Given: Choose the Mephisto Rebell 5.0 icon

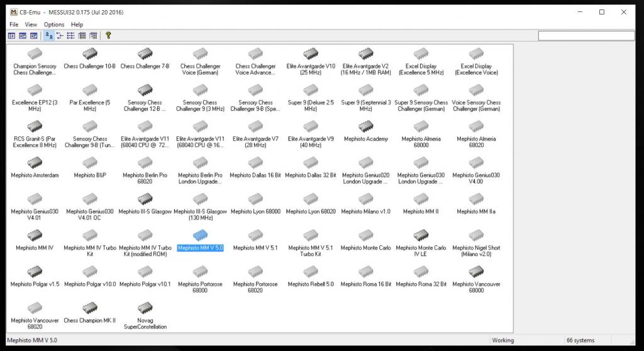Looking at the screenshot, I should click(x=311, y=272).
